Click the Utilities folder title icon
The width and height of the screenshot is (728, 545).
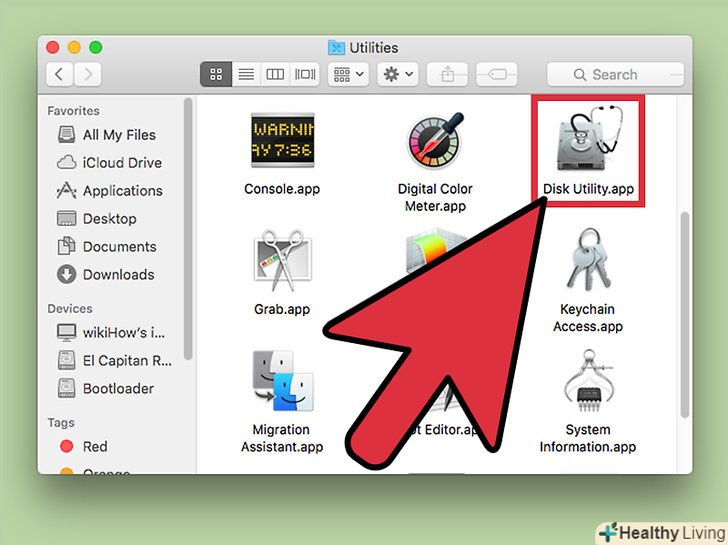coord(336,47)
